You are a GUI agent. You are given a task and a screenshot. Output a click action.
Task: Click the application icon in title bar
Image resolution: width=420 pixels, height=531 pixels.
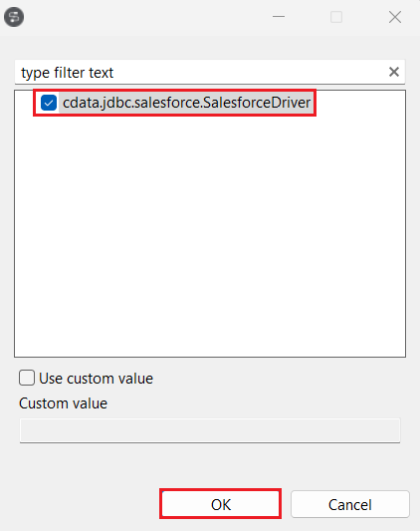[x=14, y=17]
